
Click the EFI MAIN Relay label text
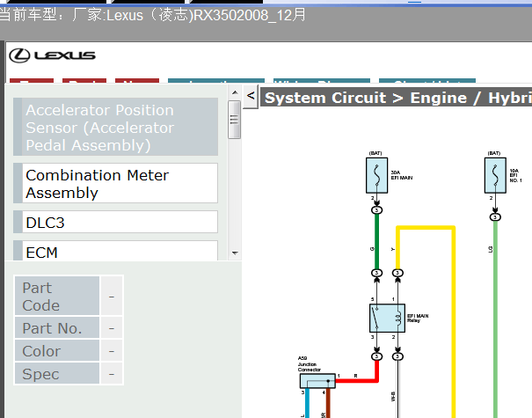tap(418, 318)
